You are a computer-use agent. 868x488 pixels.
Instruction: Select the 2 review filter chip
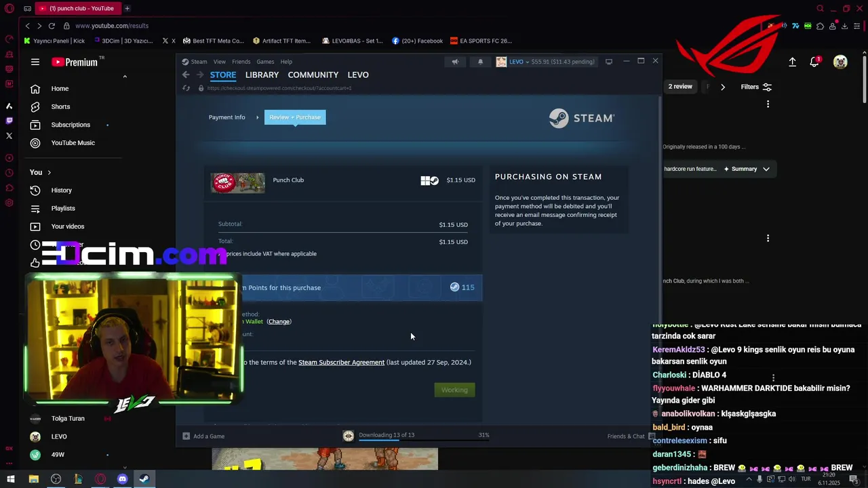coord(680,87)
